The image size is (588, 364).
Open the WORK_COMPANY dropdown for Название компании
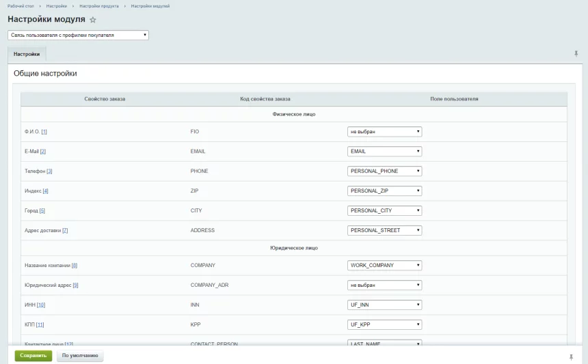pos(384,265)
